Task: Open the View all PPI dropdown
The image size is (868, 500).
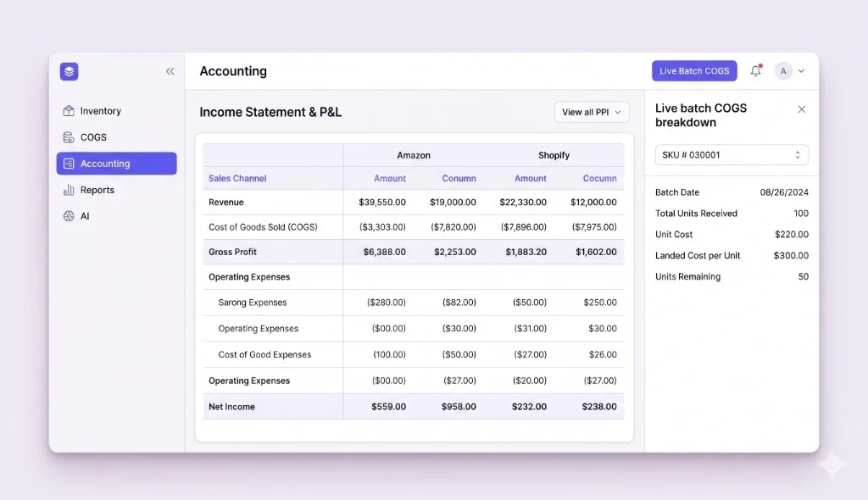Action: coord(591,112)
